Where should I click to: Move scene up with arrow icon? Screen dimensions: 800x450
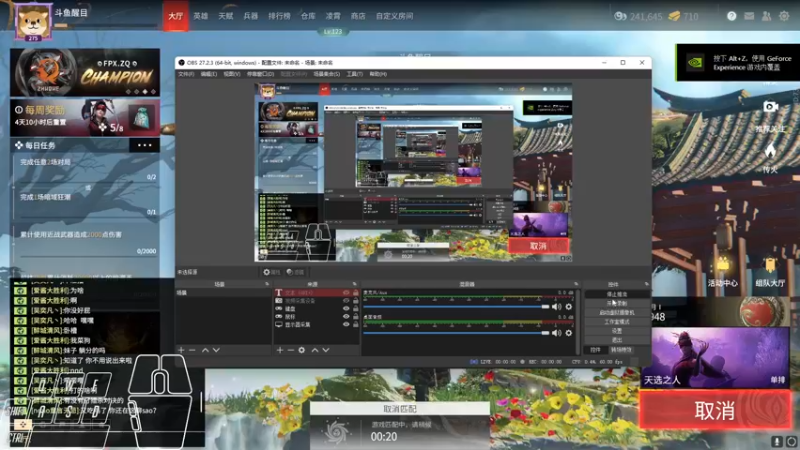(x=205, y=350)
